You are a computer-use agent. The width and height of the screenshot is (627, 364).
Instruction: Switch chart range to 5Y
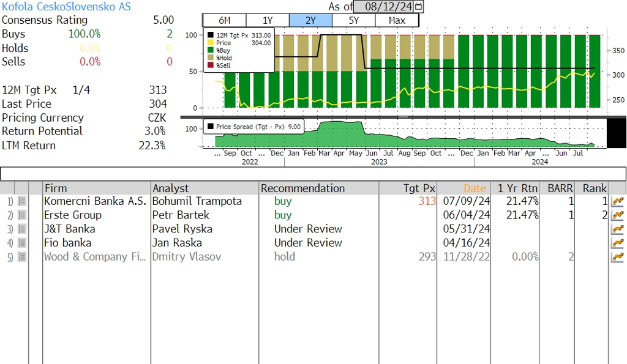pos(354,20)
